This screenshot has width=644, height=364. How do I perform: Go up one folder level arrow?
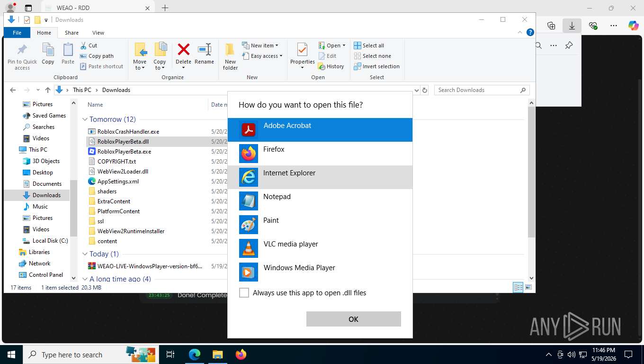[x=48, y=90]
